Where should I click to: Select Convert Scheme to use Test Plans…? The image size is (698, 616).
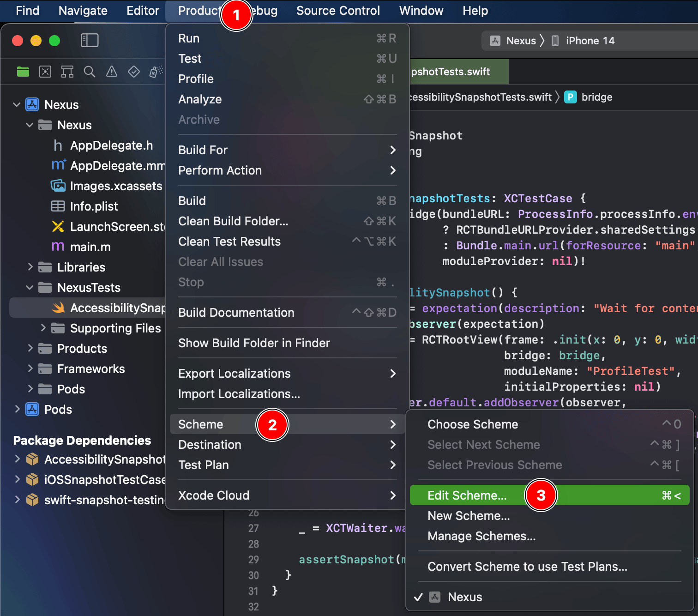coord(550,567)
